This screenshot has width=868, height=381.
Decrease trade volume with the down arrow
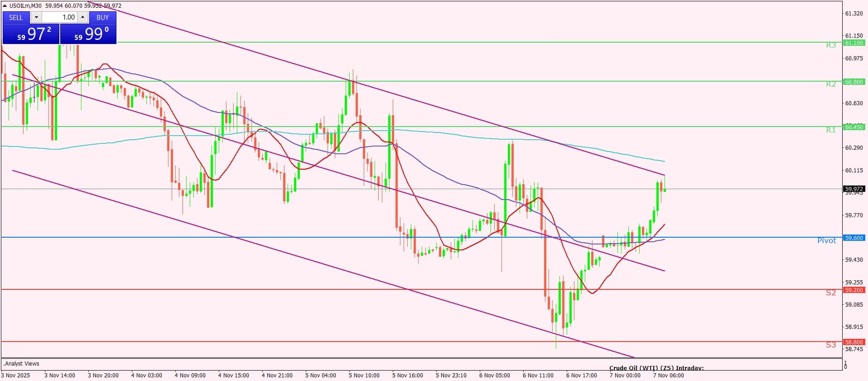[36, 17]
